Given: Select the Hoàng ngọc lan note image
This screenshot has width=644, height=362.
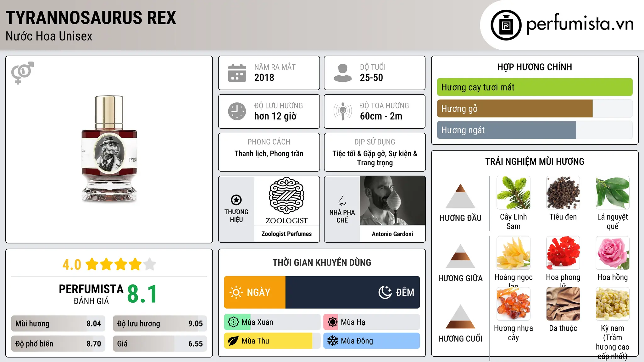Looking at the screenshot, I should tap(514, 253).
